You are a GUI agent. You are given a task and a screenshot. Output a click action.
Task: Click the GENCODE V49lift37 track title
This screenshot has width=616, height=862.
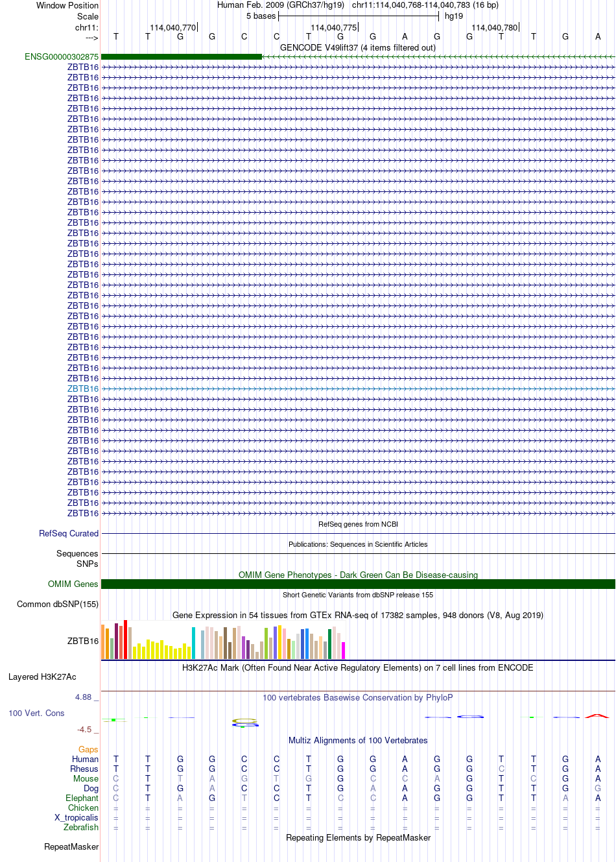click(358, 48)
